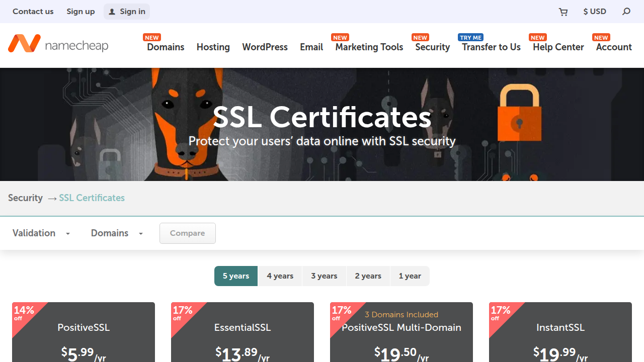This screenshot has width=644, height=362.
Task: Click the Sign in button
Action: coord(127,12)
